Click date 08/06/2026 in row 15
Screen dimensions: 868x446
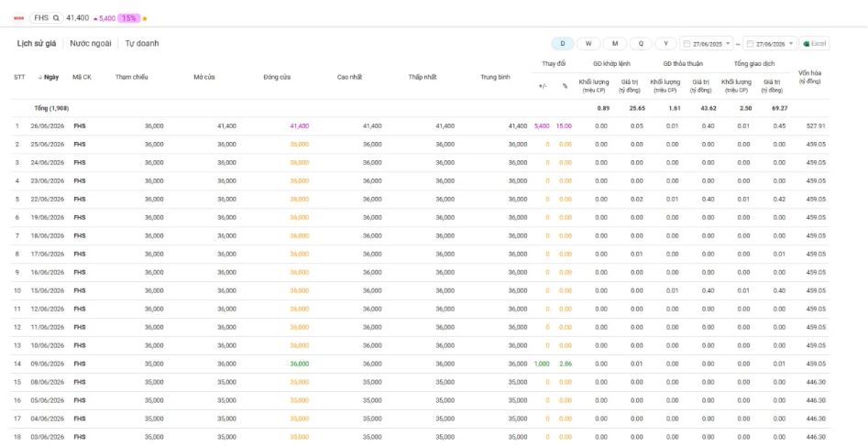(x=48, y=382)
